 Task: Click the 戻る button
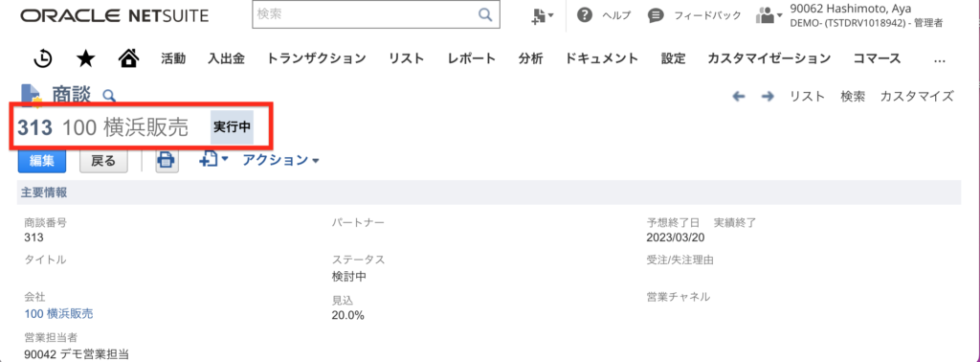[103, 161]
